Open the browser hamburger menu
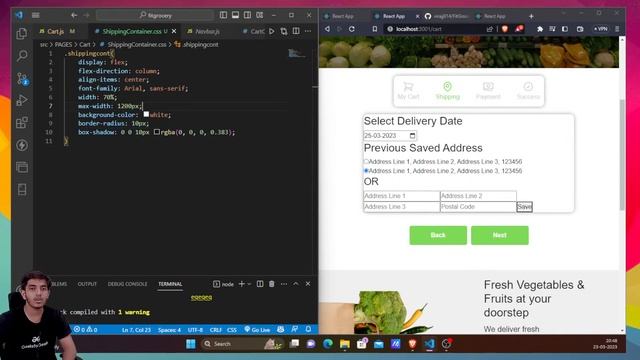This screenshot has height=360, width=640. [617, 29]
